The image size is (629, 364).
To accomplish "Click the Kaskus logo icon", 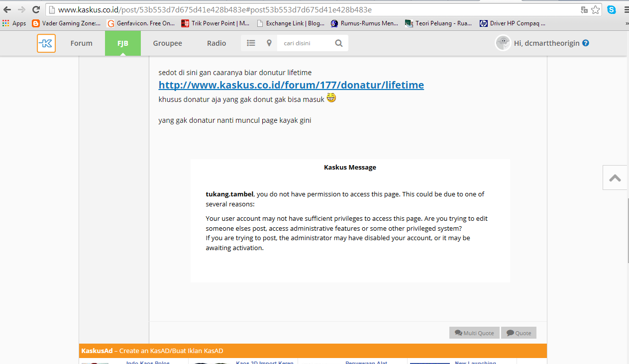I will (46, 43).
